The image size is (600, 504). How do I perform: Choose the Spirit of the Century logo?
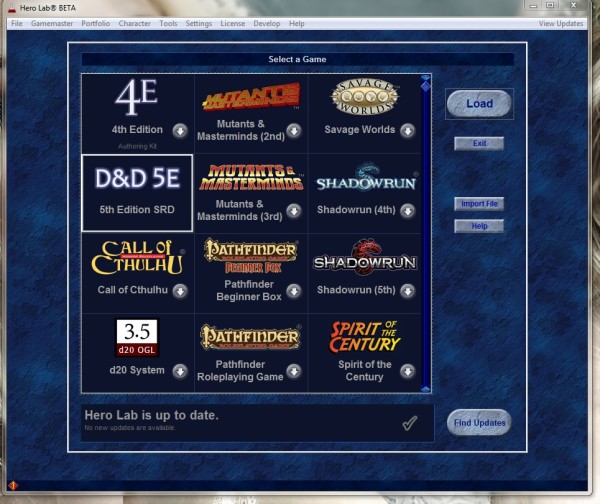pyautogui.click(x=365, y=336)
